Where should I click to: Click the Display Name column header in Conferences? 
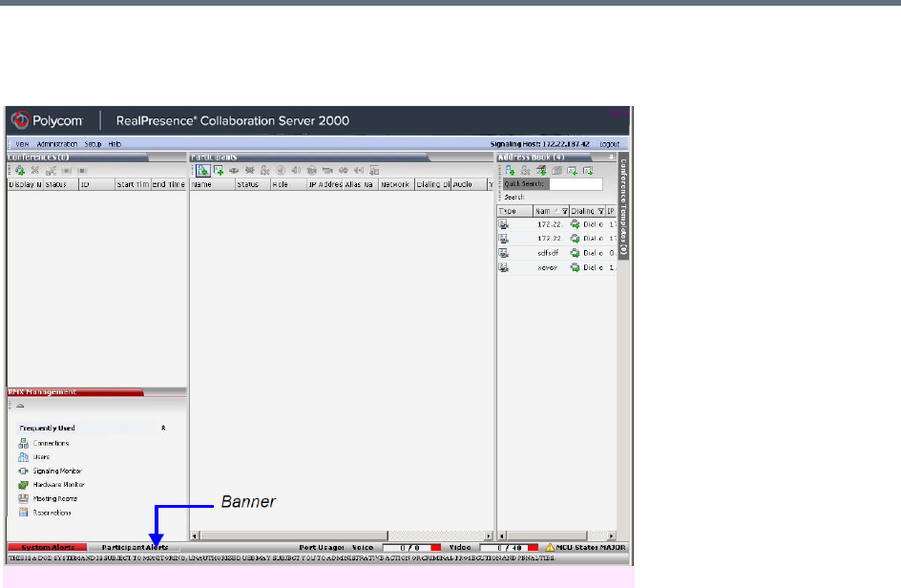[25, 184]
